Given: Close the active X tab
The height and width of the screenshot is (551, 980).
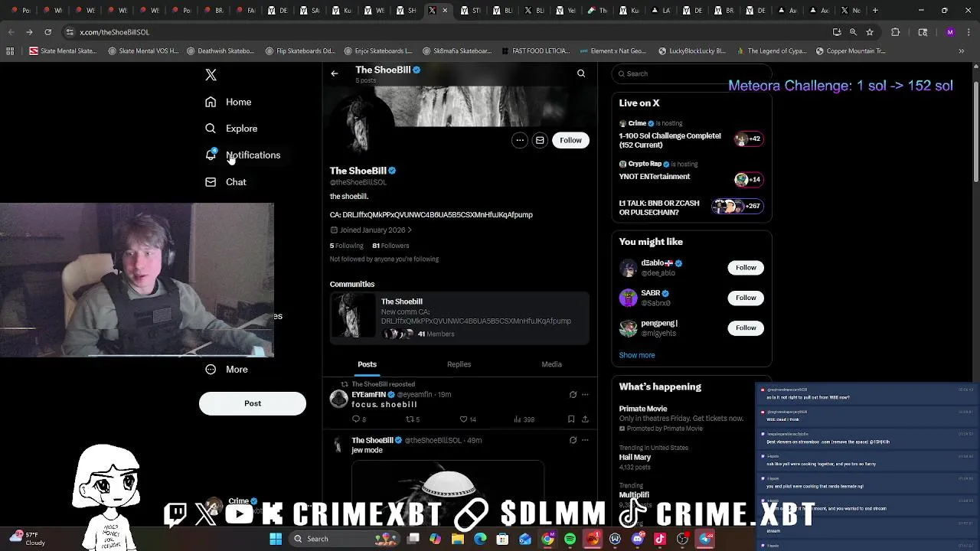Looking at the screenshot, I should [445, 11].
